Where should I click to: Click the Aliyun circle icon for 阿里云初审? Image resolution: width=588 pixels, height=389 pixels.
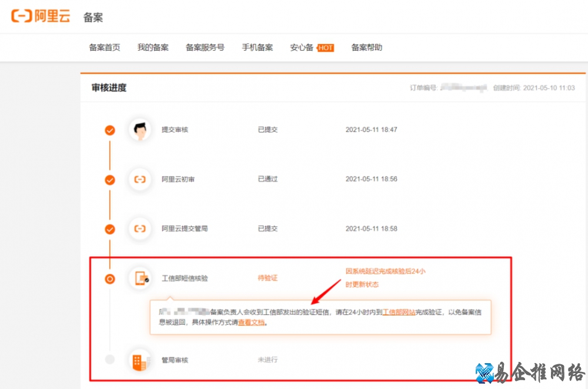(139, 179)
